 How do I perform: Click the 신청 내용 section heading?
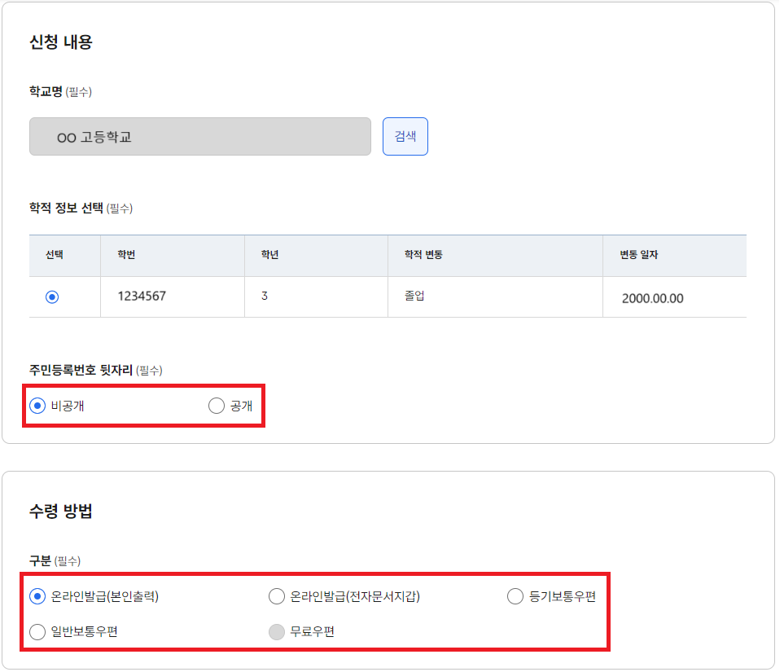tap(61, 42)
